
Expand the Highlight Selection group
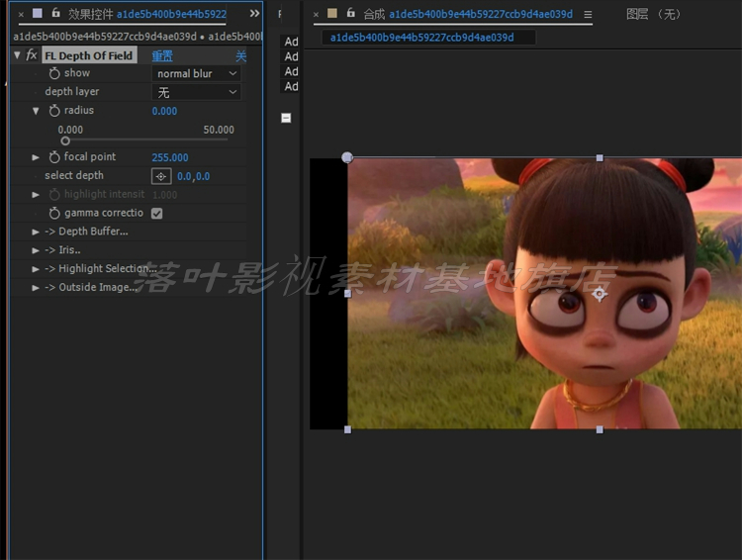pyautogui.click(x=36, y=269)
